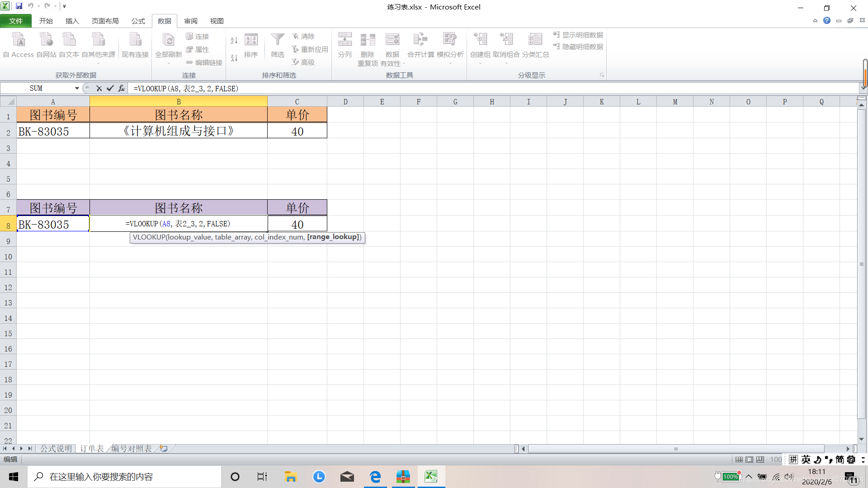Viewport: 868px width, 488px height.
Task: Open Text to Columns tool
Action: coord(344,44)
